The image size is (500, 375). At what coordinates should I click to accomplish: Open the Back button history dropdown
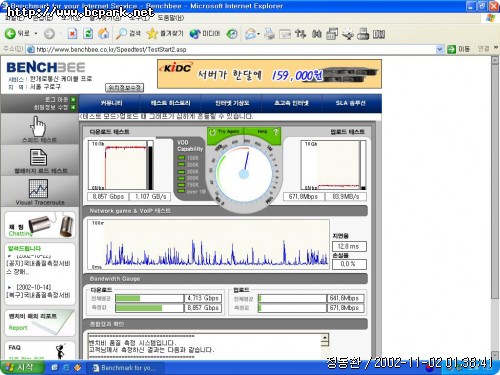click(36, 34)
